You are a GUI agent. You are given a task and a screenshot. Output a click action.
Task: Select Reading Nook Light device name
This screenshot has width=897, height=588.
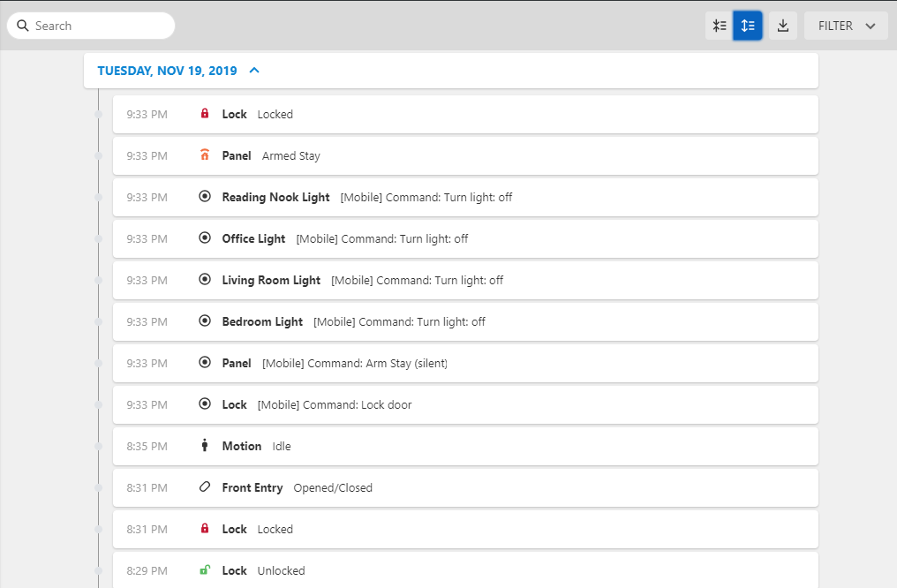[275, 198]
